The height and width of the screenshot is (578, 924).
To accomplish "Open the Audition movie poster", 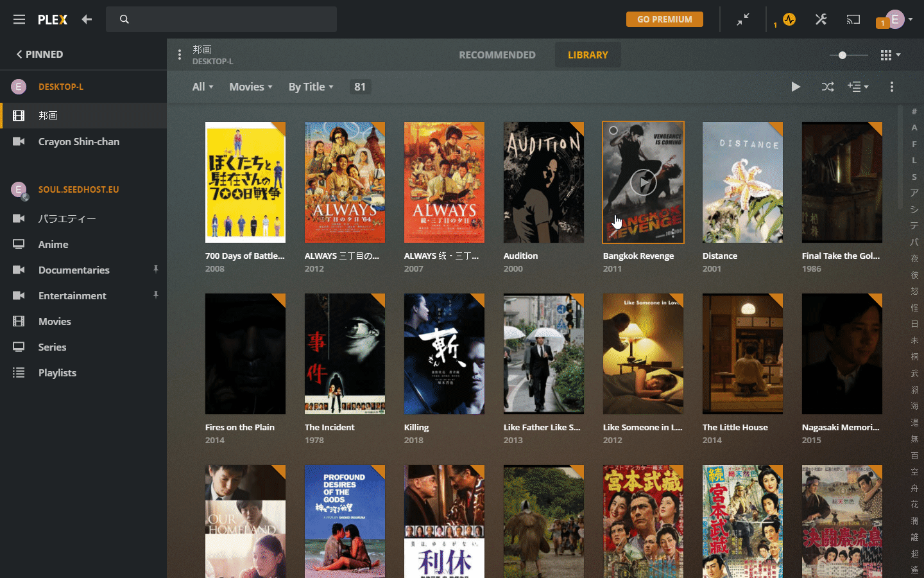I will pyautogui.click(x=543, y=182).
